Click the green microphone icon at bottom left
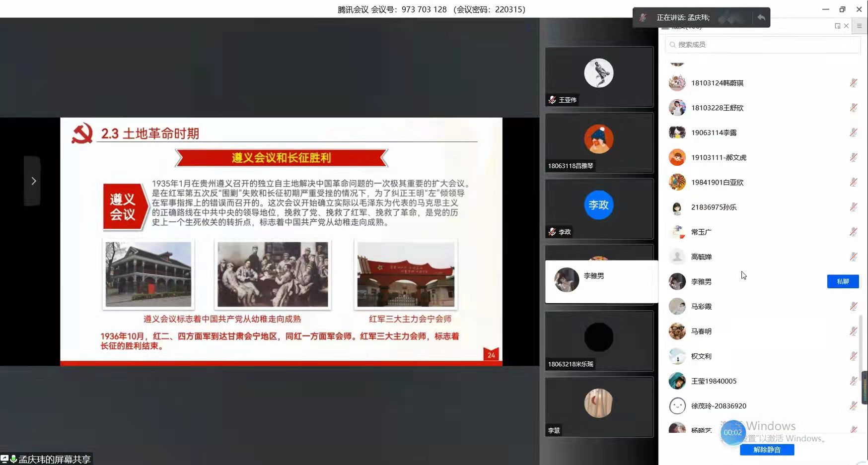Image resolution: width=868 pixels, height=465 pixels. (13, 459)
